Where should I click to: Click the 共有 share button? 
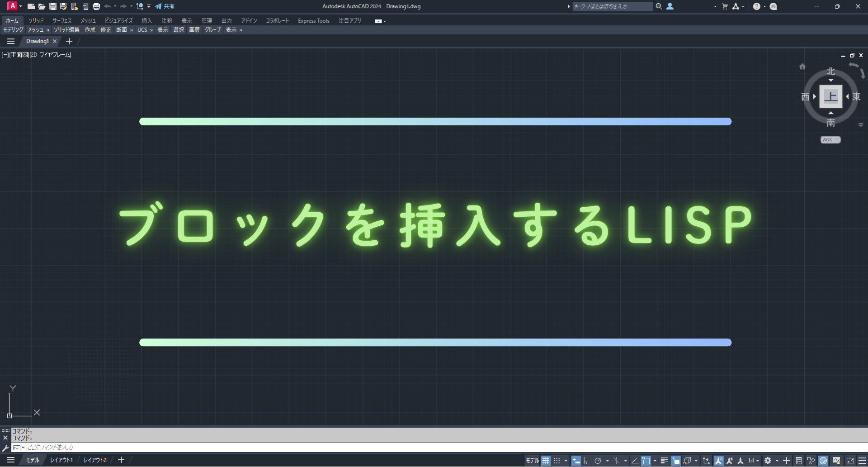point(165,6)
